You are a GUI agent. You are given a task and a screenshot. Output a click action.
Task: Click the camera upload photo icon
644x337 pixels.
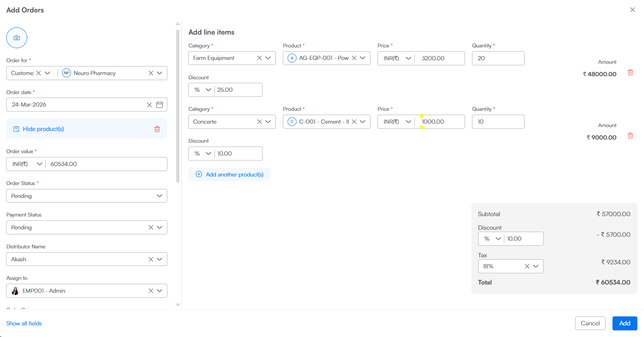point(17,38)
